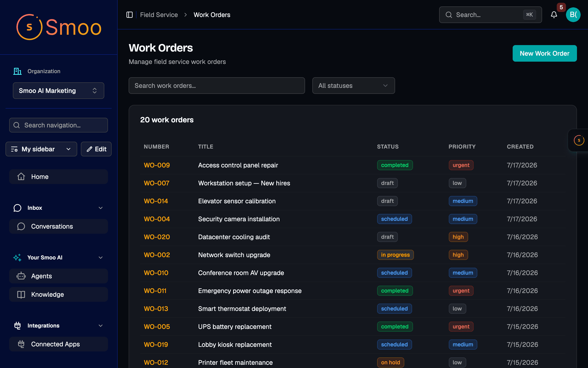The width and height of the screenshot is (588, 368).
Task: Open work order WO-010
Action: [x=156, y=273]
